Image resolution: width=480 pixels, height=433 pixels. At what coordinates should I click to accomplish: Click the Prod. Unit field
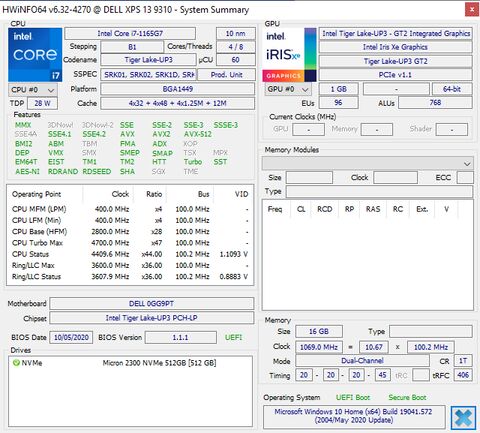(x=226, y=75)
